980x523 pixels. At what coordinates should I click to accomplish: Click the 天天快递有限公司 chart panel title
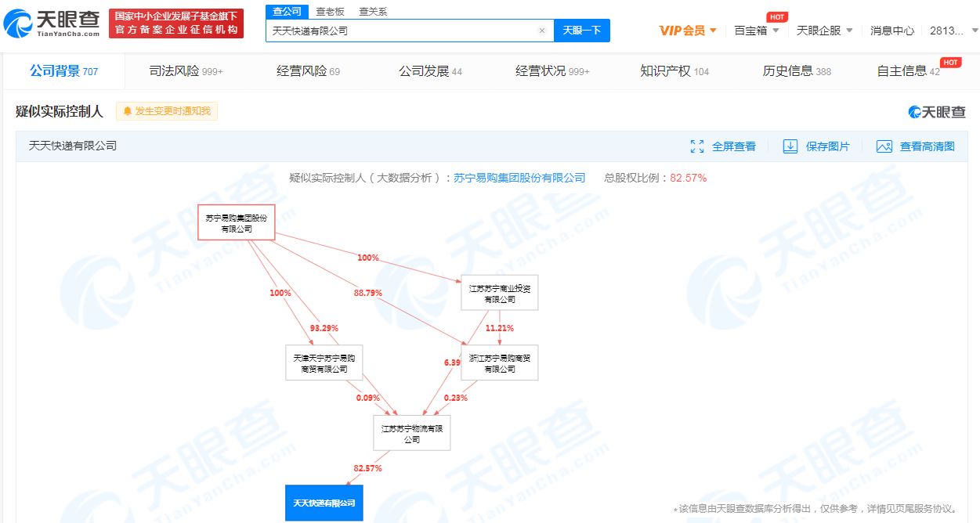tap(73, 146)
